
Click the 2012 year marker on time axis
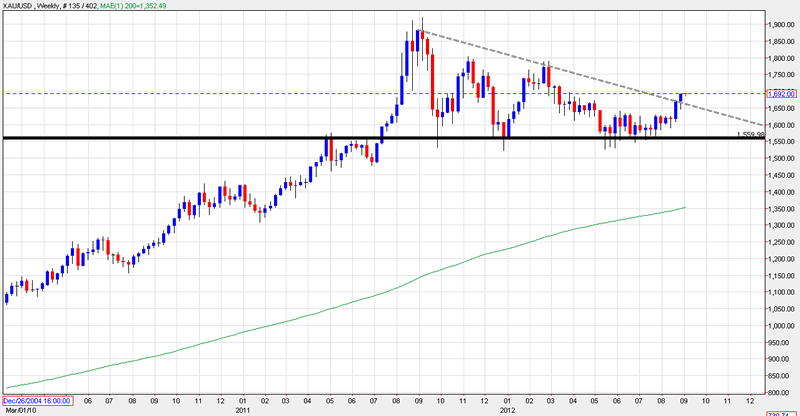509,410
